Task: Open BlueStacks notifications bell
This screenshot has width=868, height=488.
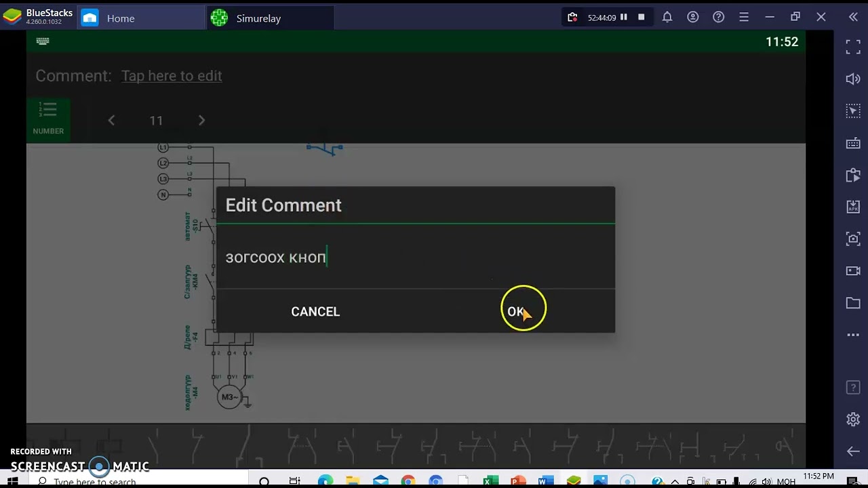Action: [667, 18]
